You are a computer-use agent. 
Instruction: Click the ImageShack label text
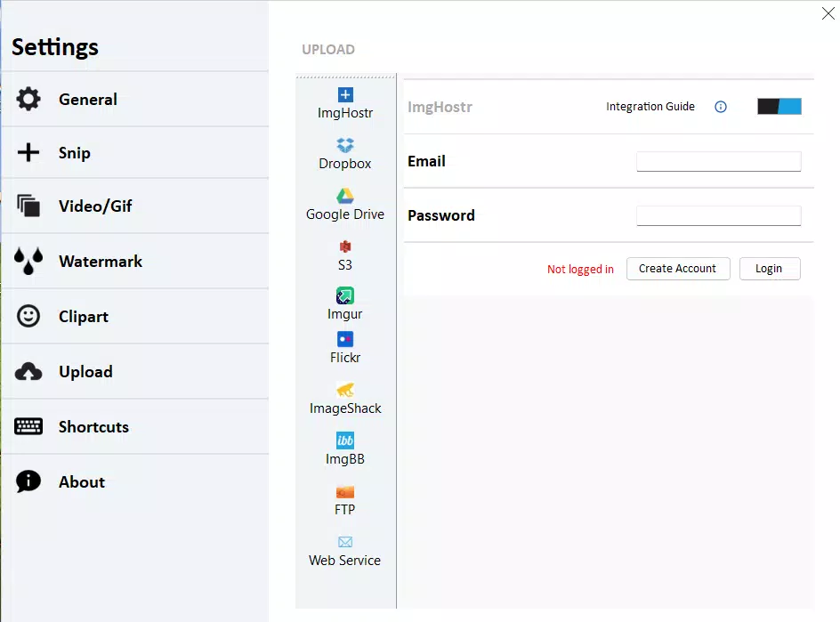click(x=345, y=408)
